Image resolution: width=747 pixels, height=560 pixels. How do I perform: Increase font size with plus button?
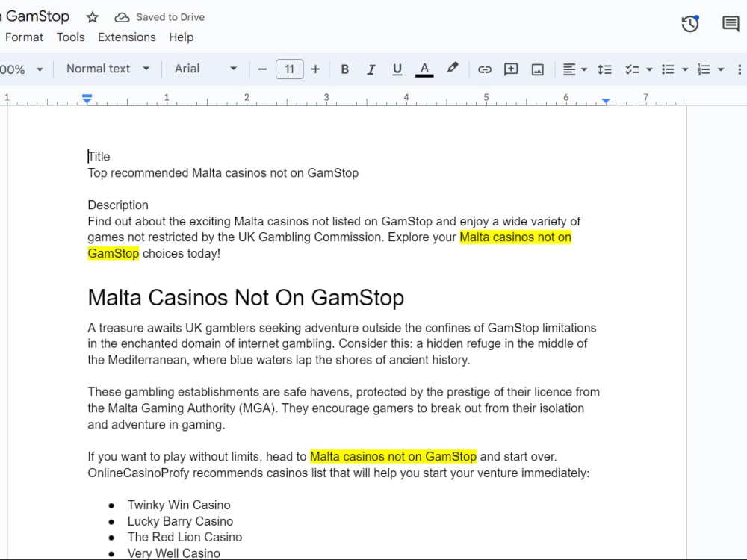(315, 69)
